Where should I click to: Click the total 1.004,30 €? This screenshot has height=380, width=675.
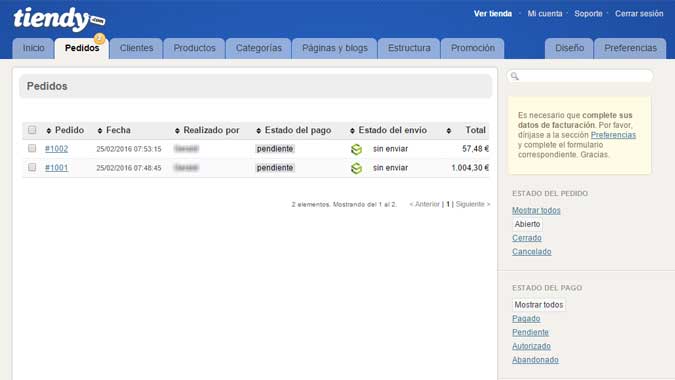click(470, 168)
